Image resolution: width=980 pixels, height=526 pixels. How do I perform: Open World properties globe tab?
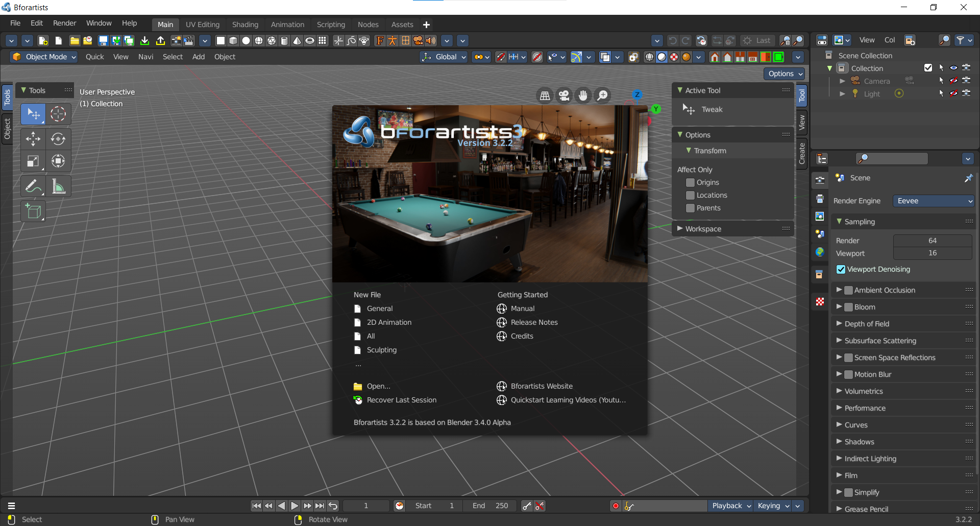tap(820, 252)
